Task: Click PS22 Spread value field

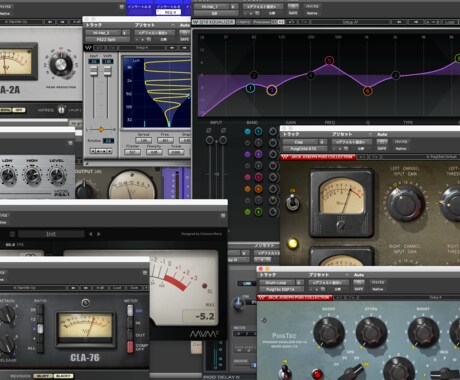Action: click(x=143, y=141)
